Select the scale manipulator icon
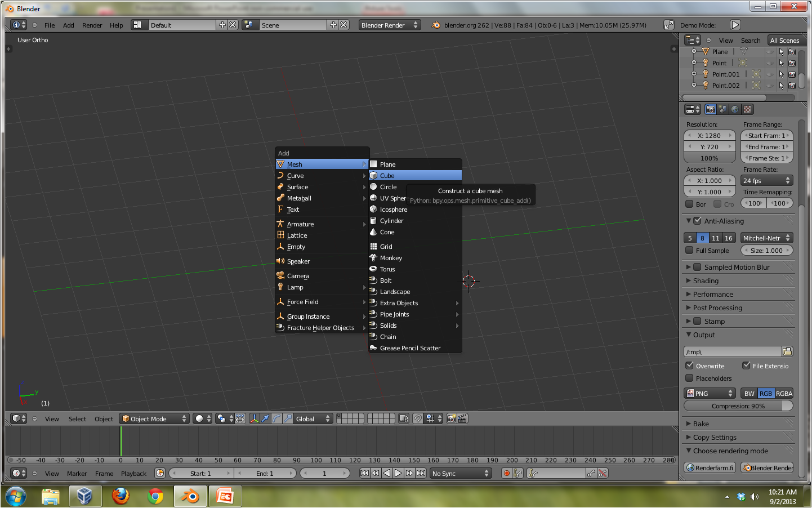 [x=288, y=418]
